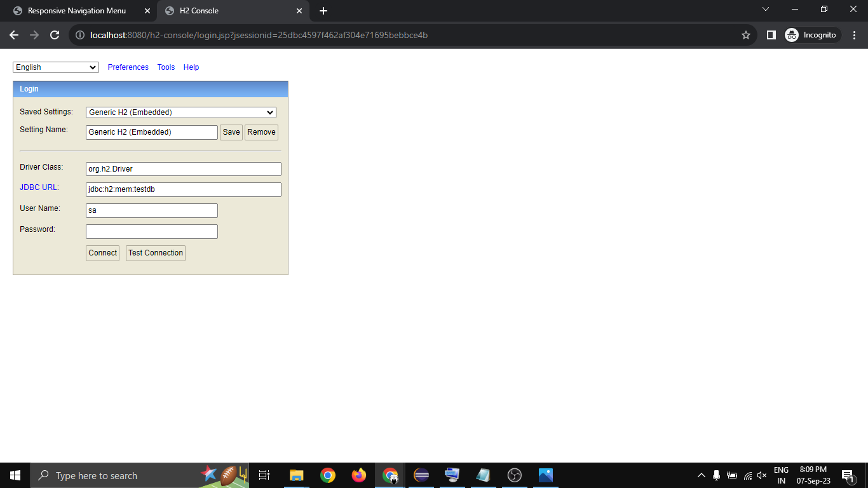The width and height of the screenshot is (868, 488).
Task: Click the Password label
Action: click(x=37, y=229)
